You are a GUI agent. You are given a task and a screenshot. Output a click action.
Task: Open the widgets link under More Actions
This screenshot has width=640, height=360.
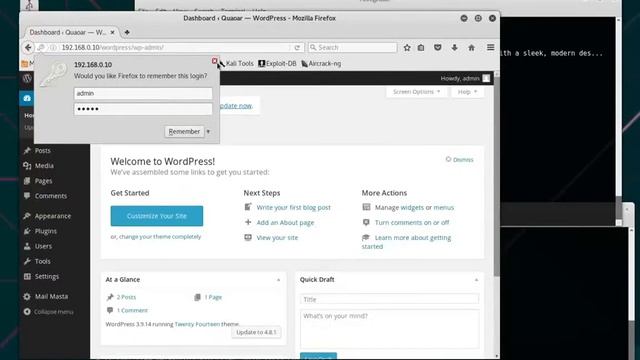[x=412, y=207]
